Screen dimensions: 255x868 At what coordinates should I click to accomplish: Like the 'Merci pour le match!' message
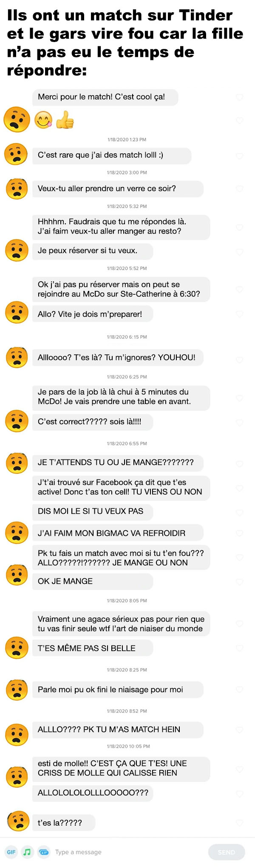coord(239,97)
